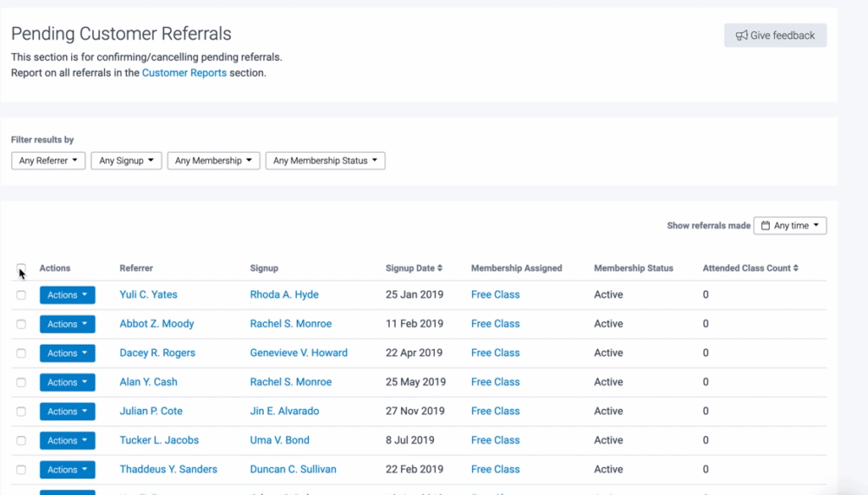
Task: Open the Any Referrer filter dropdown
Action: click(48, 161)
